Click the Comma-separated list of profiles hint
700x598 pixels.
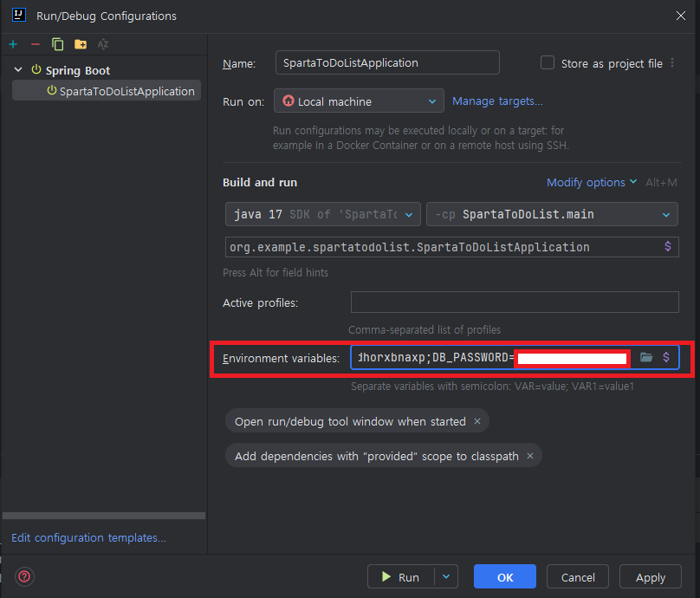click(x=425, y=329)
